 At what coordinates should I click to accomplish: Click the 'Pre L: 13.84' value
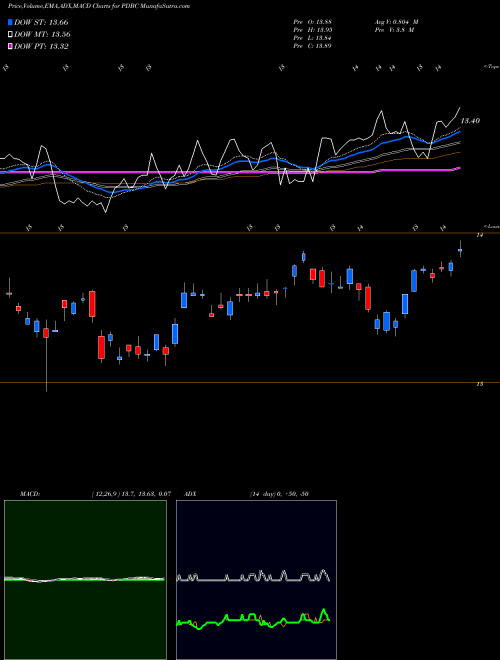313,38
